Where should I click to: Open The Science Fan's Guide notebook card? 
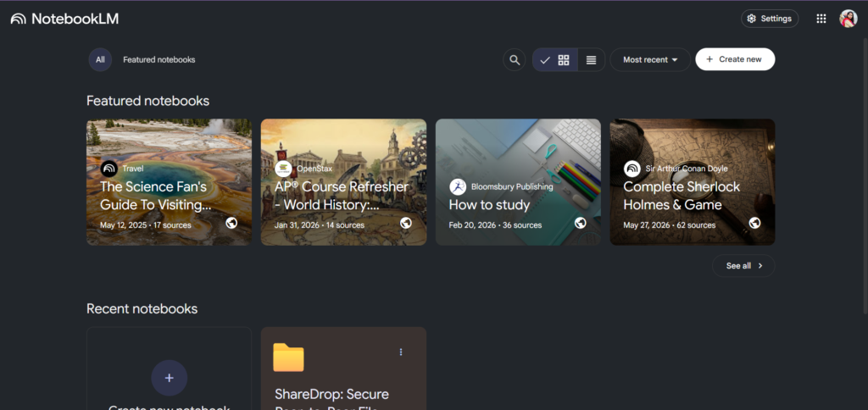point(169,182)
